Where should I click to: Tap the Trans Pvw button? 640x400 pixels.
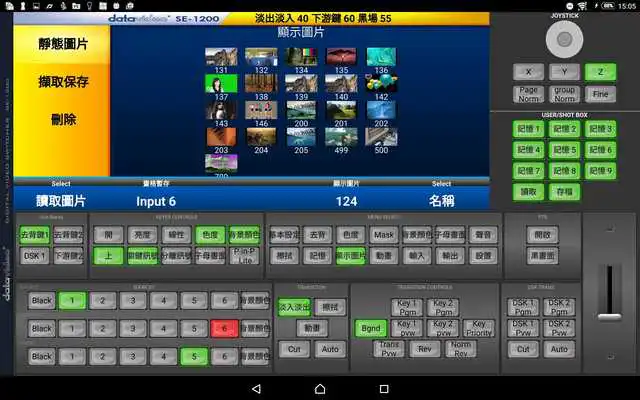[x=389, y=349]
